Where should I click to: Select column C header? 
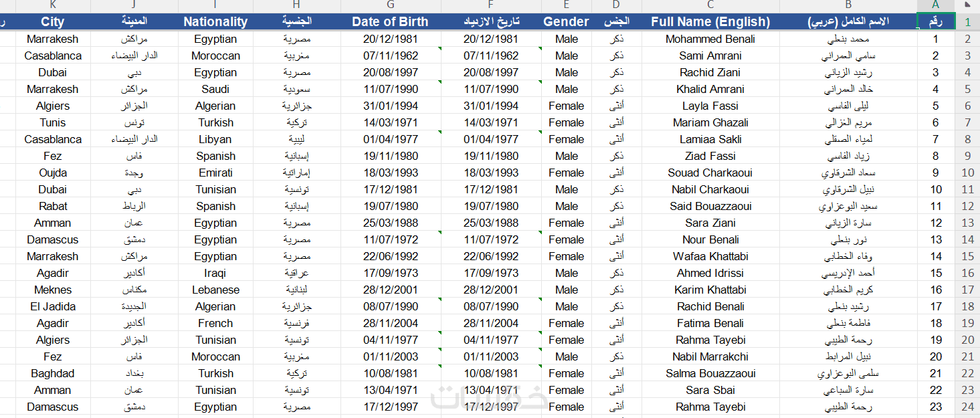coord(710,5)
